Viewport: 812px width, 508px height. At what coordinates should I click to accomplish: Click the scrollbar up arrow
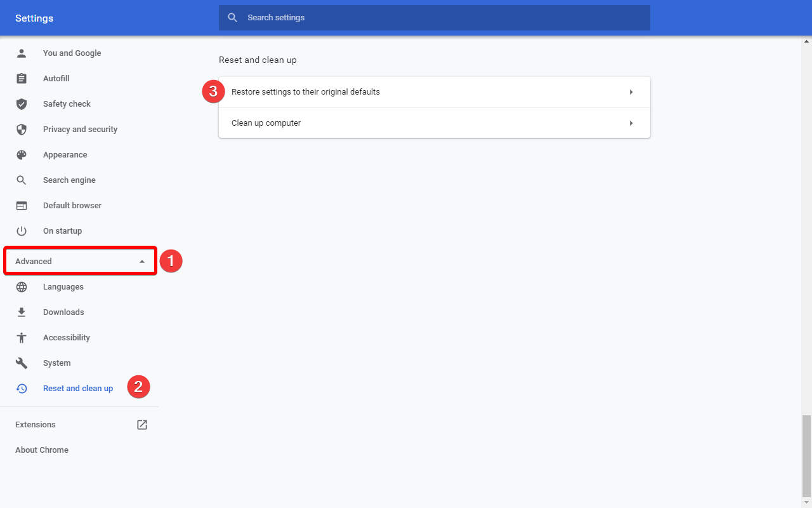click(x=807, y=41)
